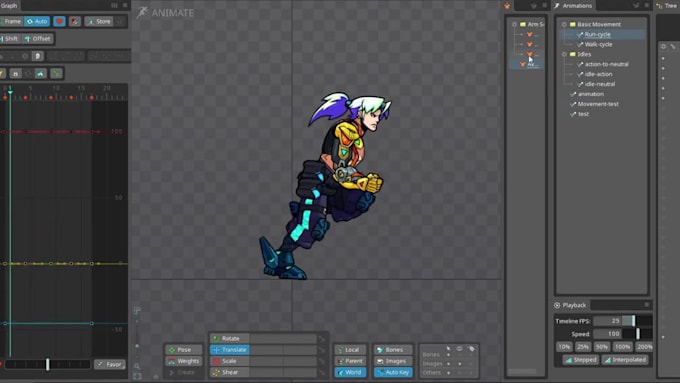Collapse the Idles folder
This screenshot has height=383, width=680.
coord(564,54)
